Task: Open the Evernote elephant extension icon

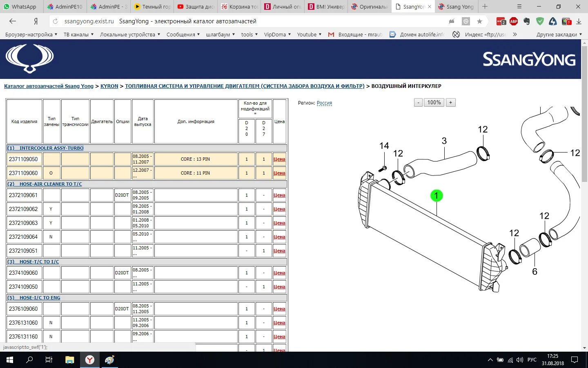Action: tap(527, 21)
